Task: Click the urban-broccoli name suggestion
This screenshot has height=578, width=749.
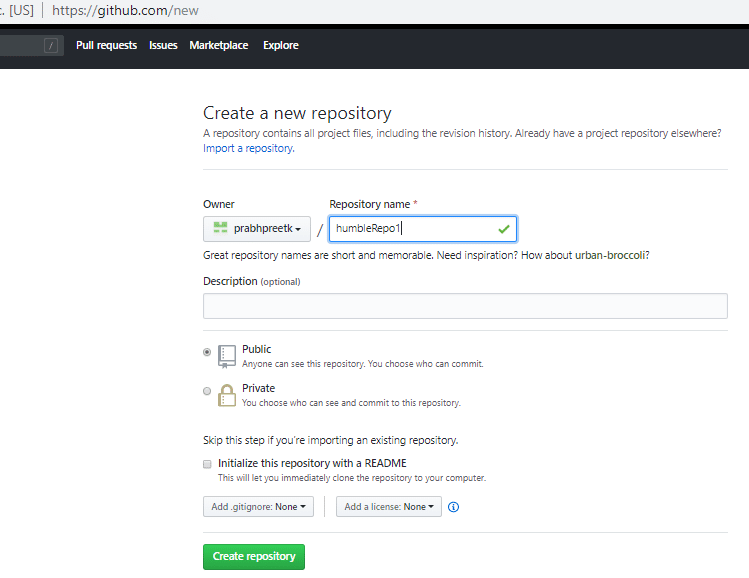Action: tap(610, 255)
